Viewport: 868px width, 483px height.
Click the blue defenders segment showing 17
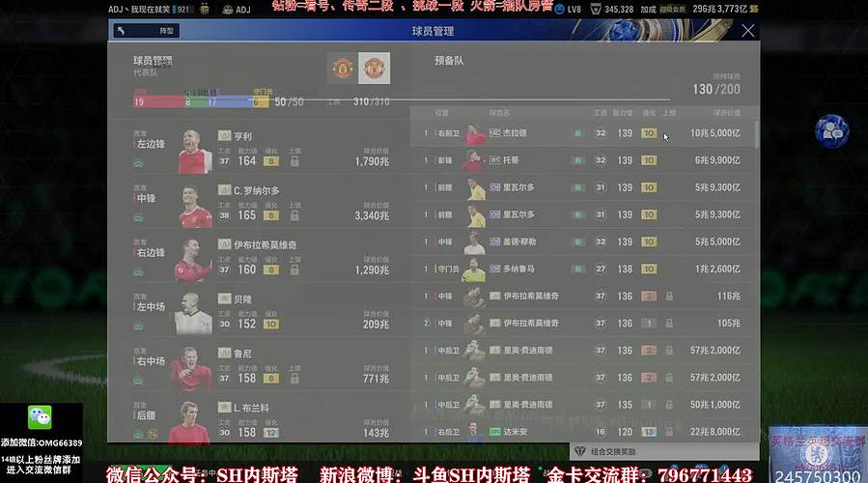(x=230, y=102)
